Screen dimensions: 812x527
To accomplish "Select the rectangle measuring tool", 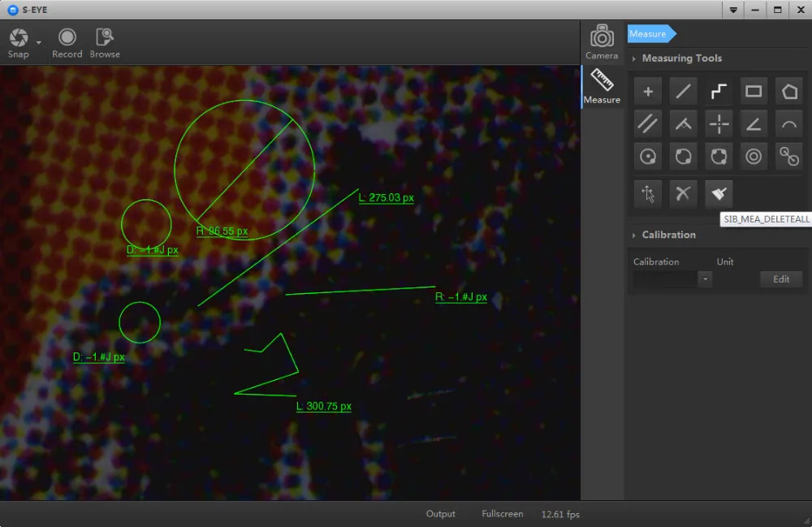I will pyautogui.click(x=754, y=92).
